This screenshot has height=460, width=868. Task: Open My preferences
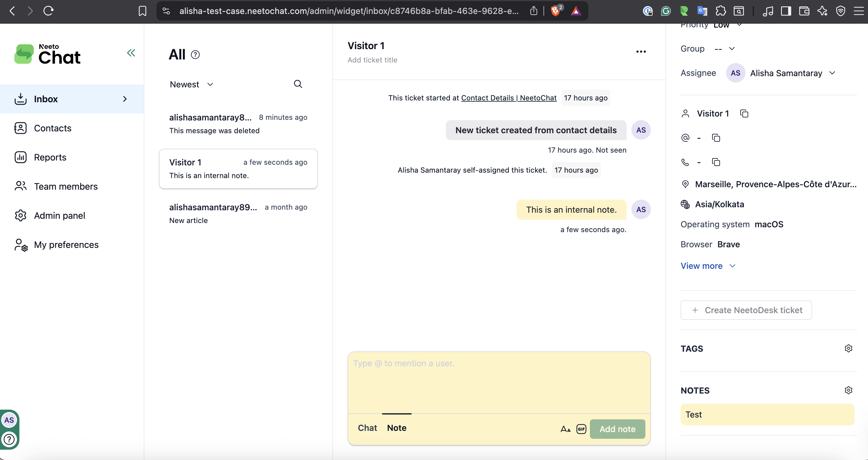(x=66, y=245)
